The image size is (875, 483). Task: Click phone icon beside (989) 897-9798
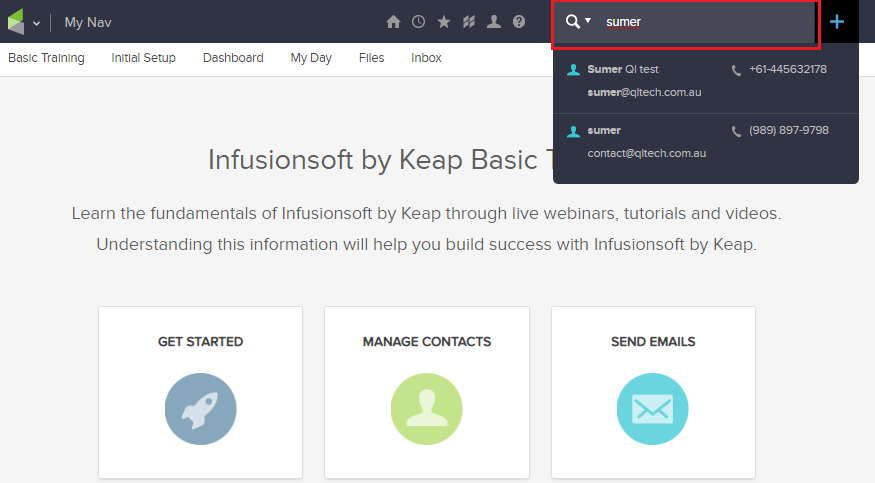click(x=737, y=132)
